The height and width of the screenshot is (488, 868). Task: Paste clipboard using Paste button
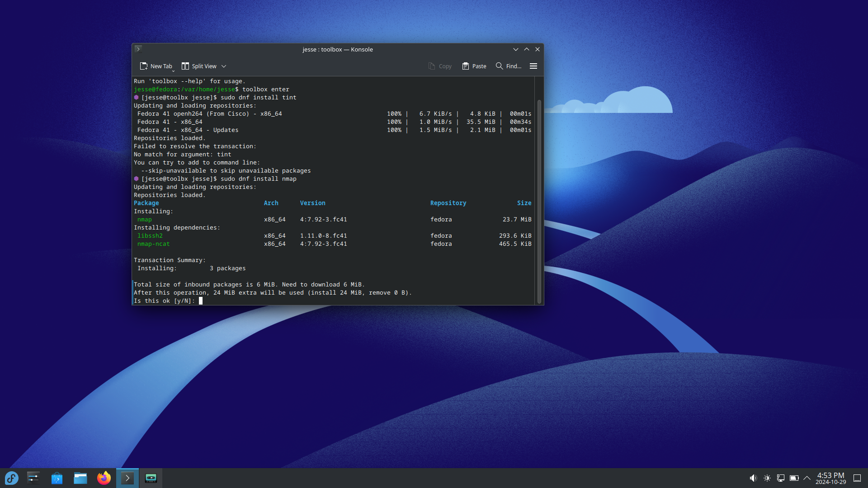point(474,66)
